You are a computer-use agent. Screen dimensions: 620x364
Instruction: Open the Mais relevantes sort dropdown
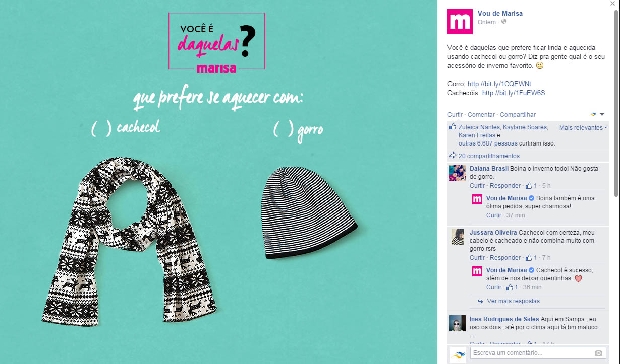click(x=583, y=127)
